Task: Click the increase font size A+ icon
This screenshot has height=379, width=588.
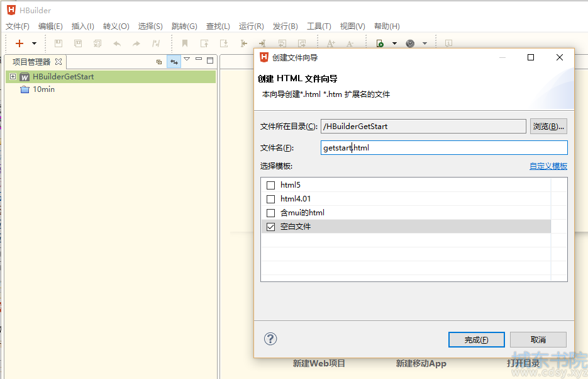Action: [x=331, y=43]
